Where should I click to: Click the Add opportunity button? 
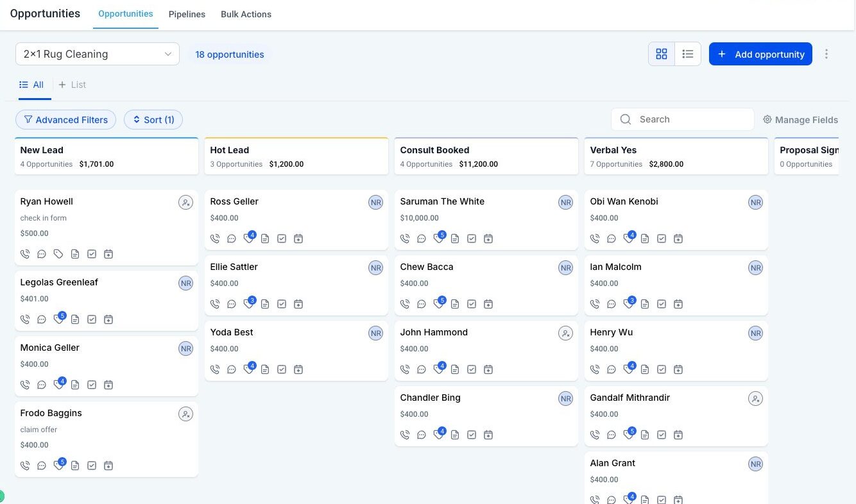[x=760, y=55]
